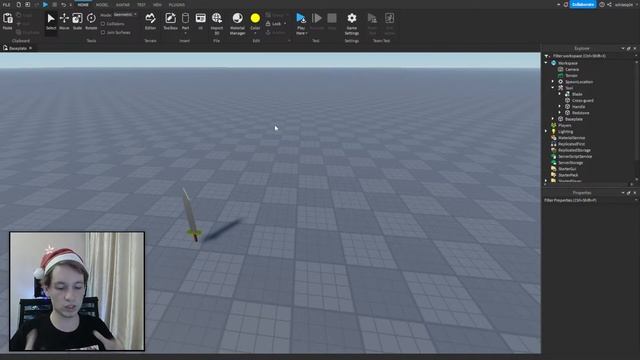The image size is (640, 360).
Task: Click the Paste clipboard icon
Action: (x=7, y=18)
